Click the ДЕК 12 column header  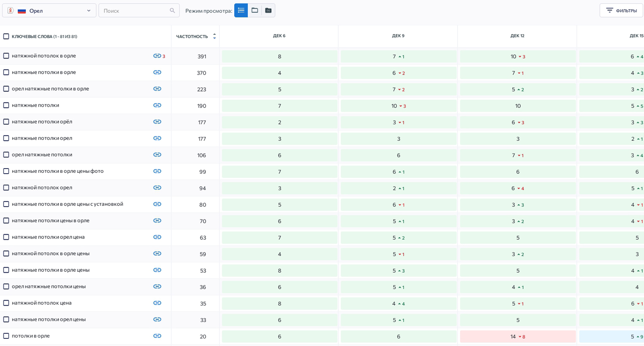tap(517, 36)
